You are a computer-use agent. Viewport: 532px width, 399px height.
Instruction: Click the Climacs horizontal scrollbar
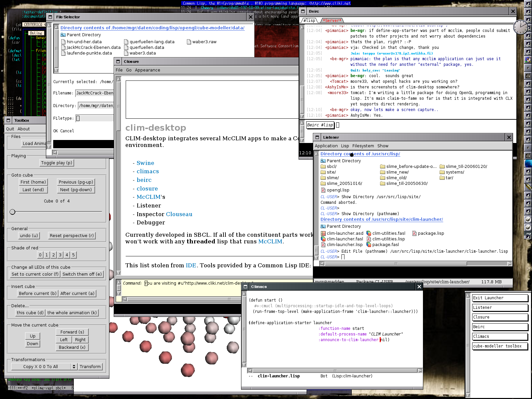(335, 370)
